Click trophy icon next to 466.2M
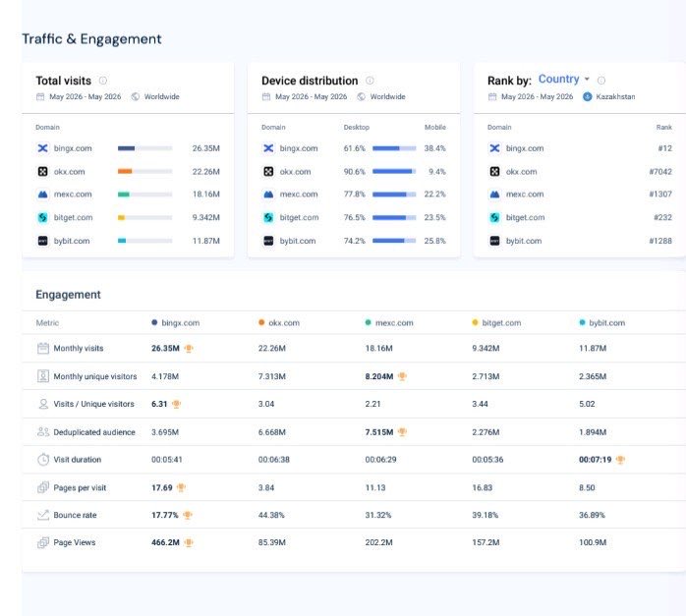The width and height of the screenshot is (686, 616). [189, 542]
